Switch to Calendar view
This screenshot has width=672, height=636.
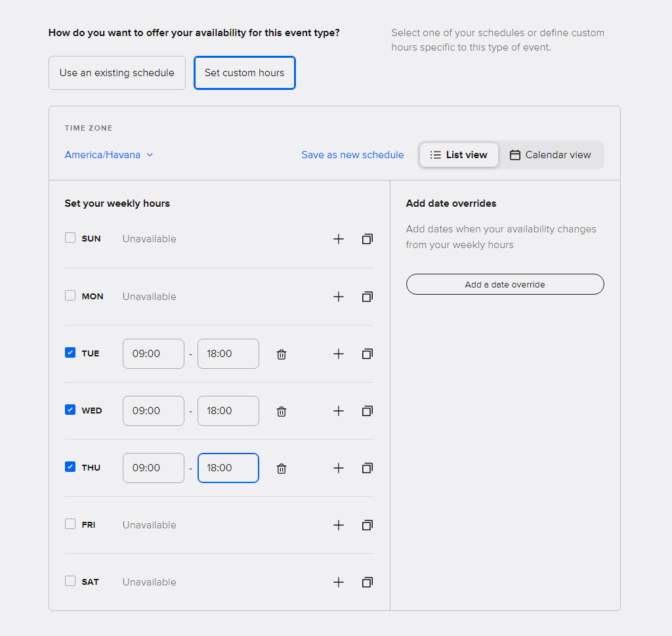click(x=551, y=155)
